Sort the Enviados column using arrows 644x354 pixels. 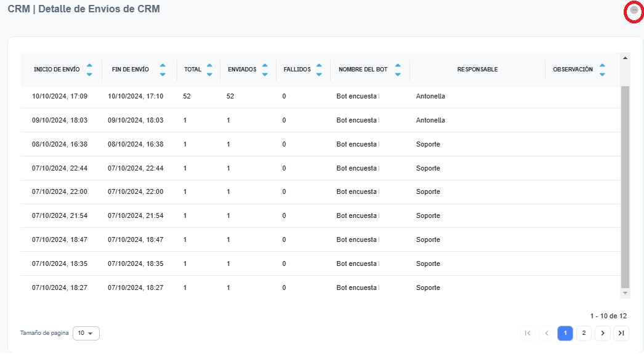[265, 70]
